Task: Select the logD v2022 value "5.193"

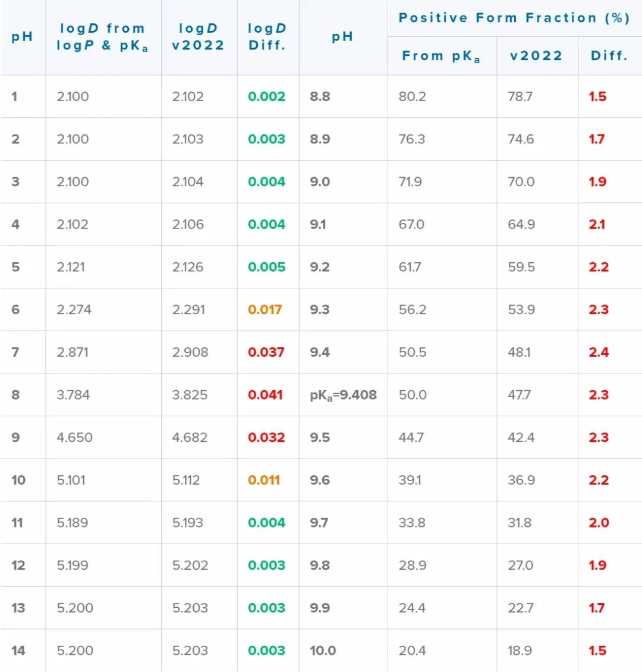Action: pyautogui.click(x=188, y=523)
